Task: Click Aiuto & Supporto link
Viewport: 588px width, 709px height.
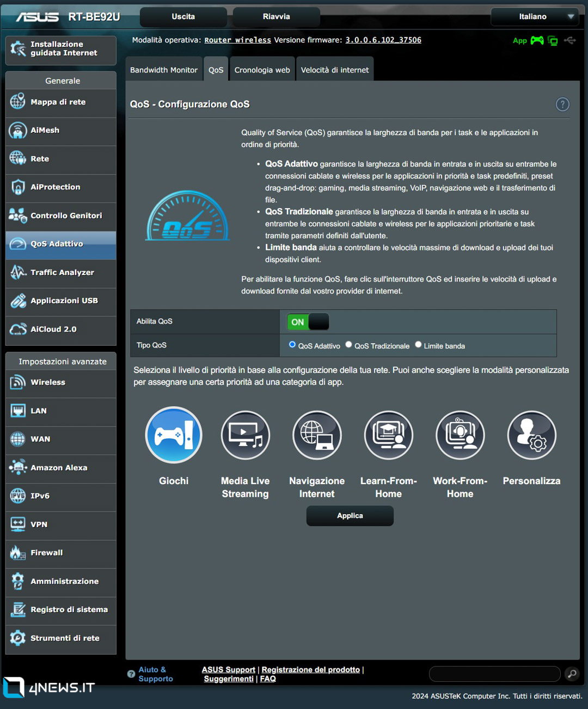Action: point(156,674)
